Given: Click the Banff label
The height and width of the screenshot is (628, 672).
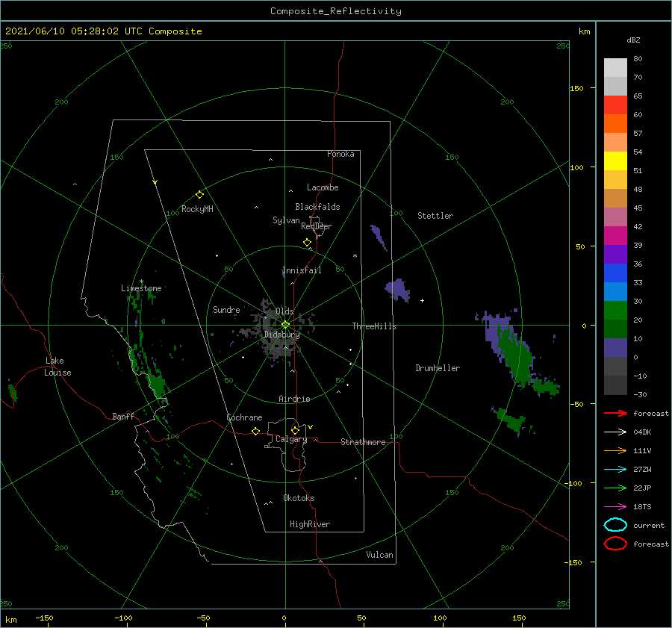Looking at the screenshot, I should pyautogui.click(x=123, y=417).
